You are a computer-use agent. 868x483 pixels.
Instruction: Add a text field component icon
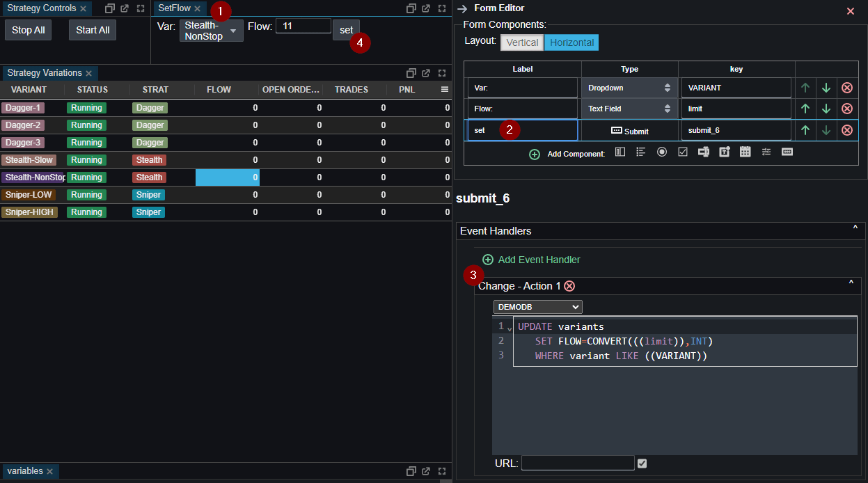704,152
